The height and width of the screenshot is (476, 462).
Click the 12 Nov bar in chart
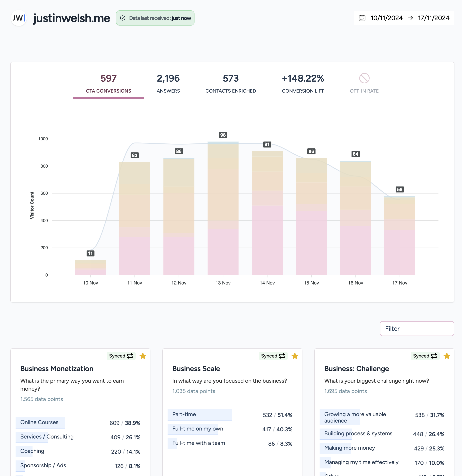[179, 216]
